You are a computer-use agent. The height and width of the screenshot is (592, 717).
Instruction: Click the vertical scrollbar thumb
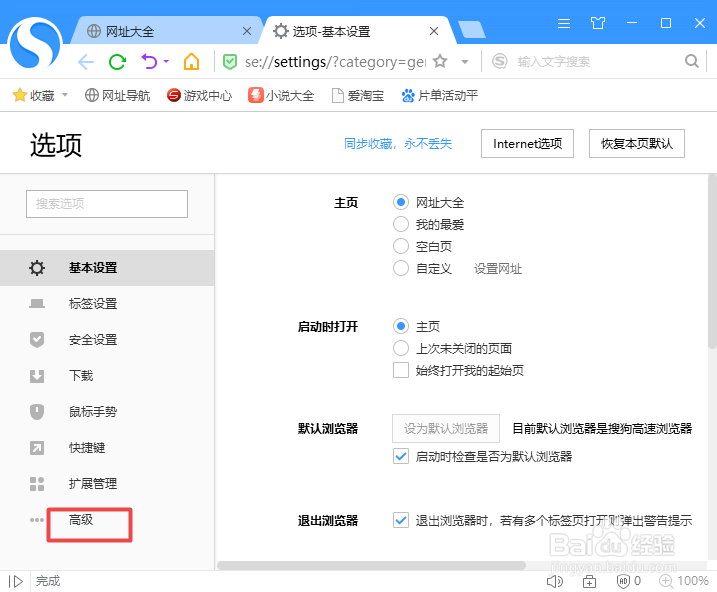(x=712, y=262)
